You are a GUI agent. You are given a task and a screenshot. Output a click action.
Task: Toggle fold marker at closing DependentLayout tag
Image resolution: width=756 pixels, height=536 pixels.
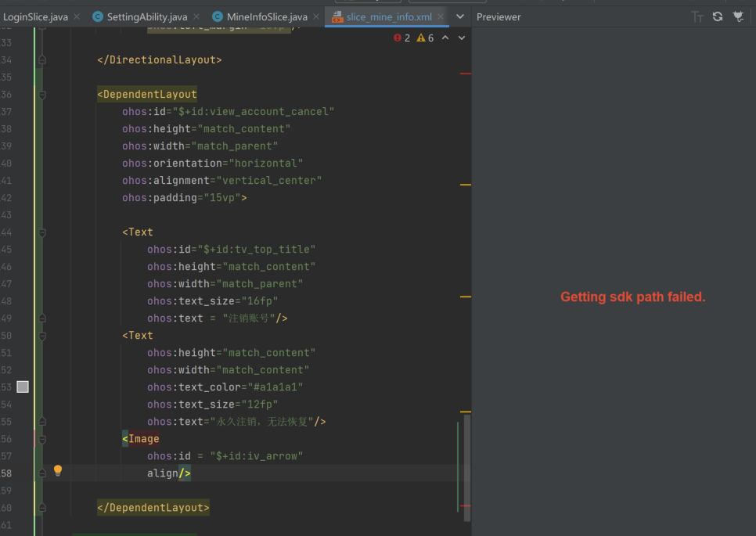42,508
